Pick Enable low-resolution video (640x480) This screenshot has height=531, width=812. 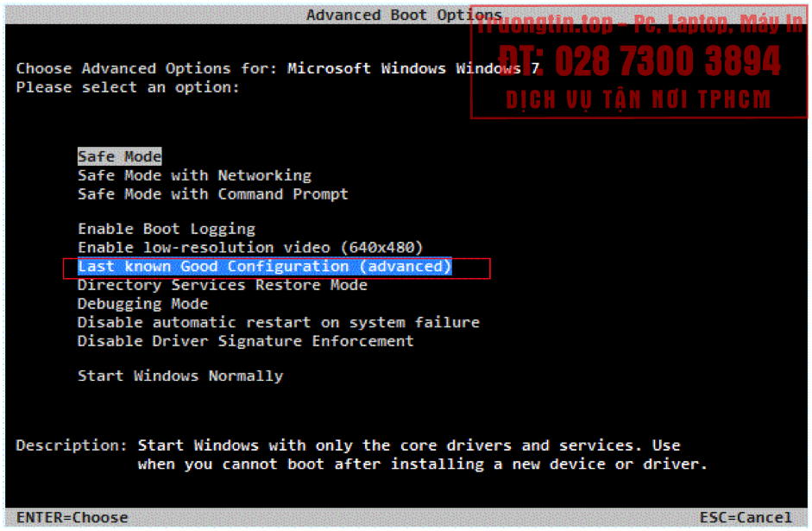250,248
